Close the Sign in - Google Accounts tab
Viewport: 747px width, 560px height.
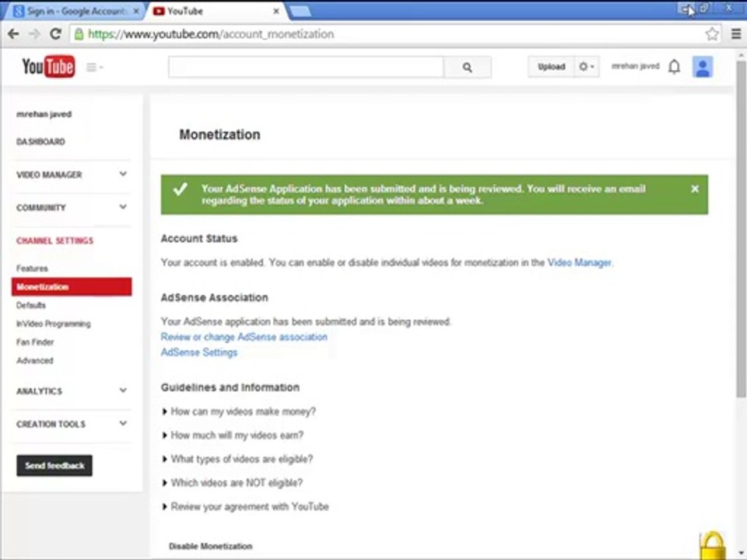(x=136, y=11)
